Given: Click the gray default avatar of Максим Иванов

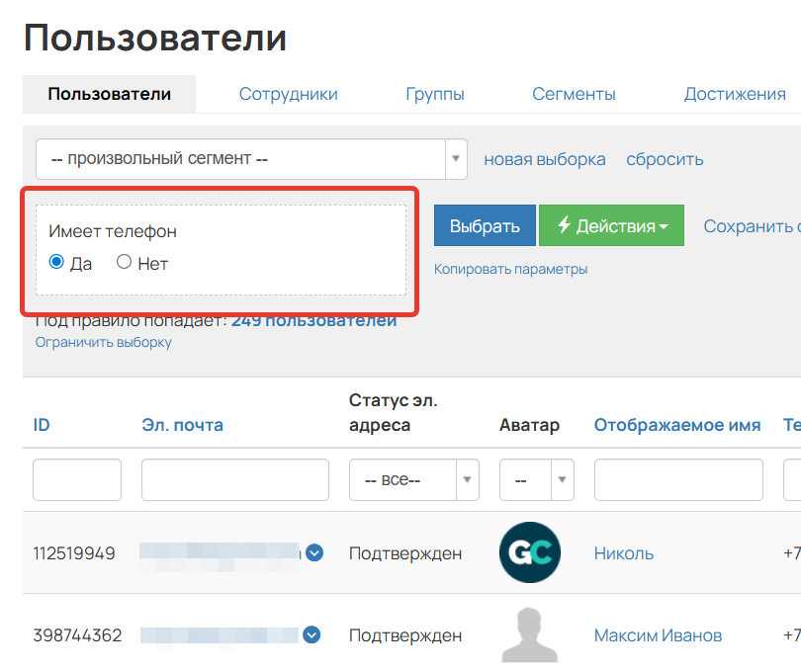Looking at the screenshot, I should click(x=530, y=635).
